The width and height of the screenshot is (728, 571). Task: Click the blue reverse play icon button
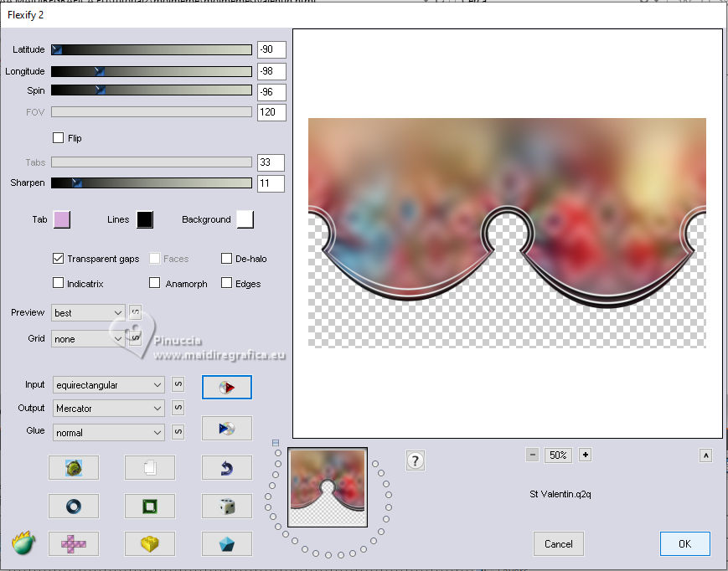226,428
